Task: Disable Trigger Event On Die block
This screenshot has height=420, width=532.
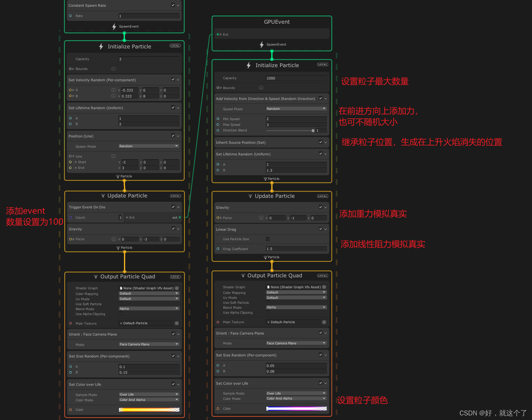Action: pos(173,207)
